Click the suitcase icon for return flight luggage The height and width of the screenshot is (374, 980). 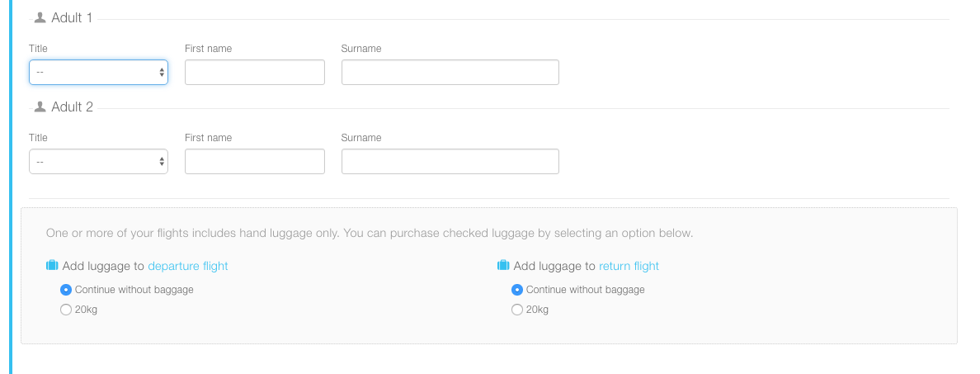(x=503, y=266)
